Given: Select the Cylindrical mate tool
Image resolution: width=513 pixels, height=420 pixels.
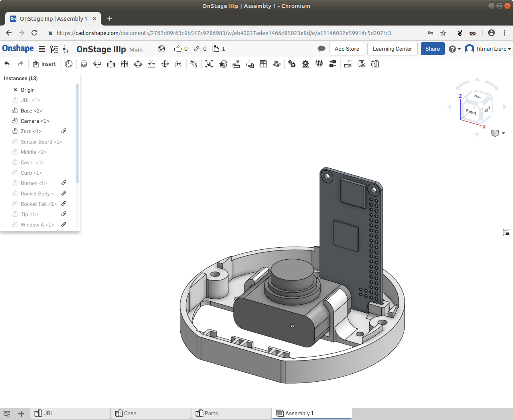Looking at the screenshot, I should coord(138,64).
